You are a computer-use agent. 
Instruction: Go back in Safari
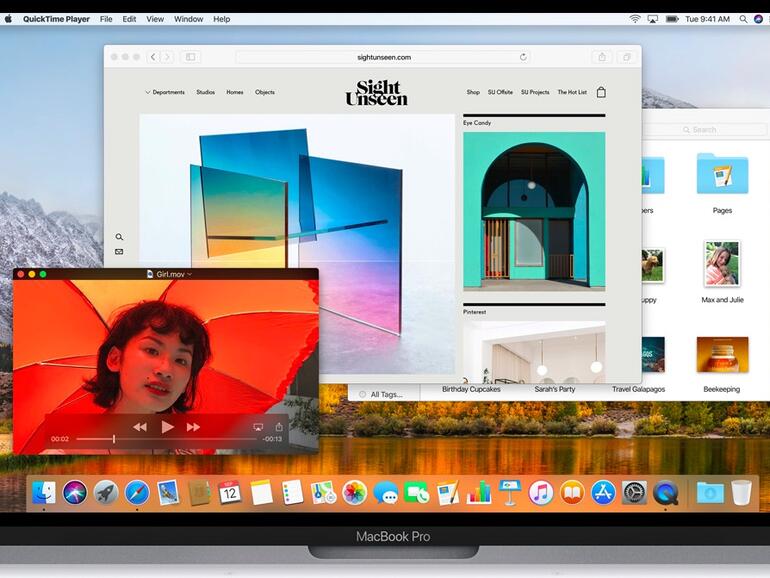pos(153,57)
